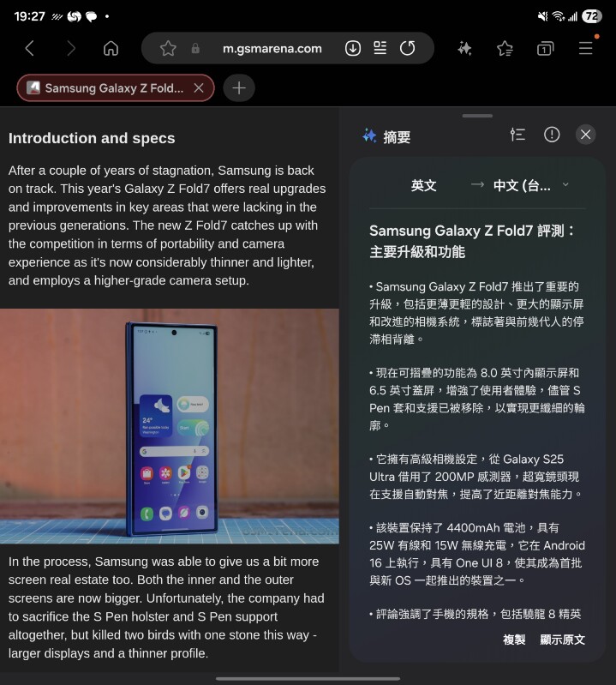
Task: Tap the 摘要 sparkle icon
Action: pos(369,135)
